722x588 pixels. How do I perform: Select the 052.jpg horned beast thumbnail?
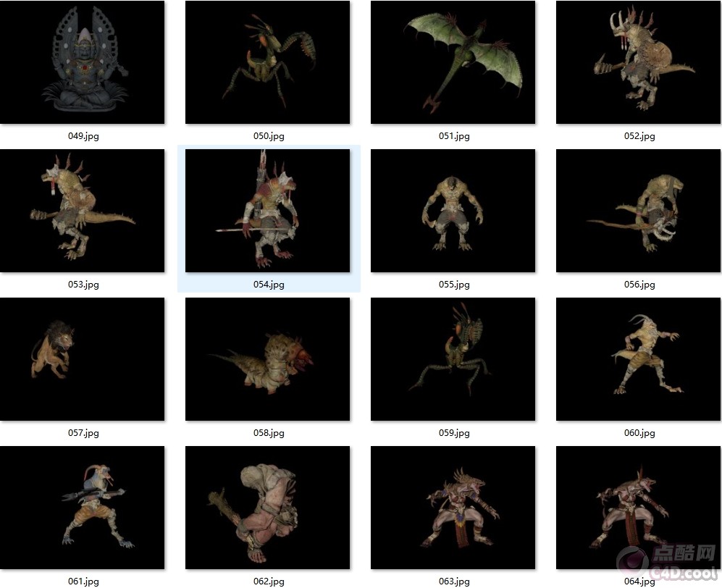(638, 62)
